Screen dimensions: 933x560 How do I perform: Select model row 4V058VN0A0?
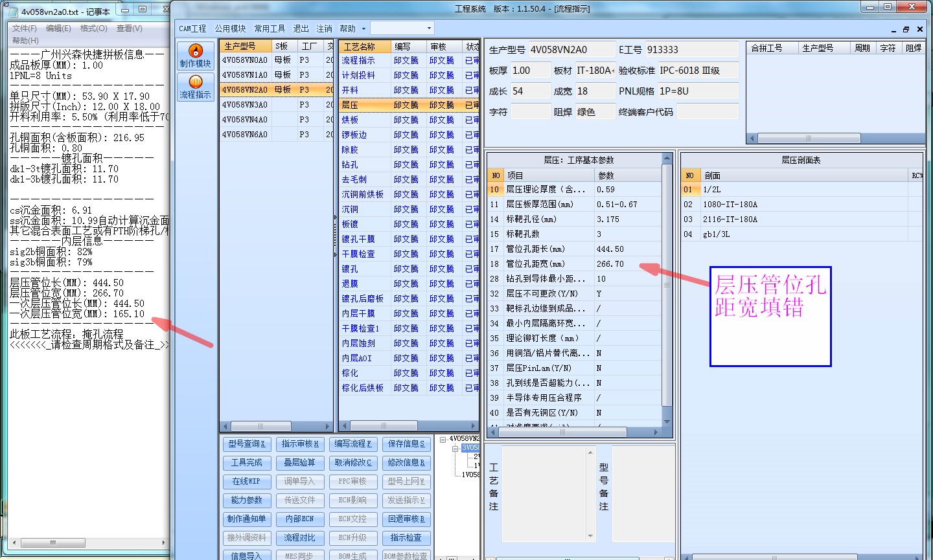277,60
